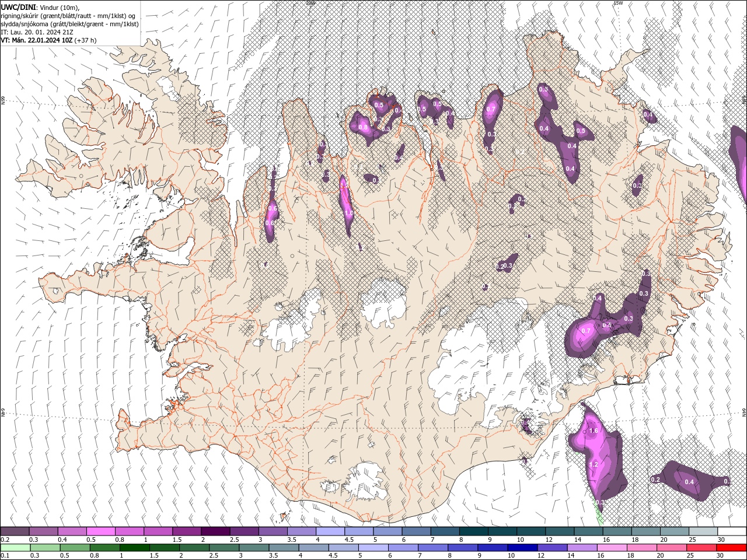
Task: Click the dark teal 8 swatch in top legend row
Action: pos(473,531)
